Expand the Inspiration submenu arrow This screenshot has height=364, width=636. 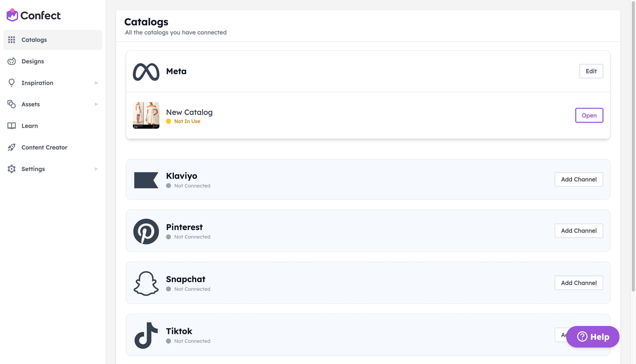click(x=96, y=83)
